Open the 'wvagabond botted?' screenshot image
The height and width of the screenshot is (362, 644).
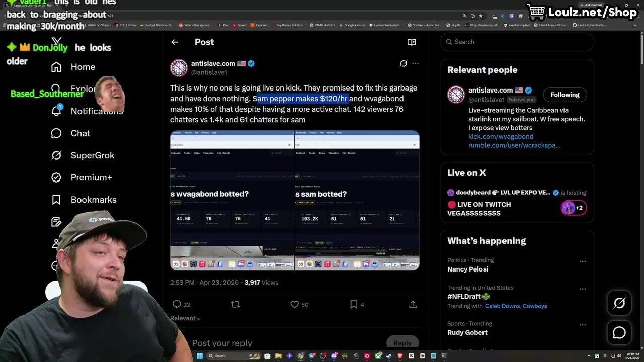click(x=232, y=201)
